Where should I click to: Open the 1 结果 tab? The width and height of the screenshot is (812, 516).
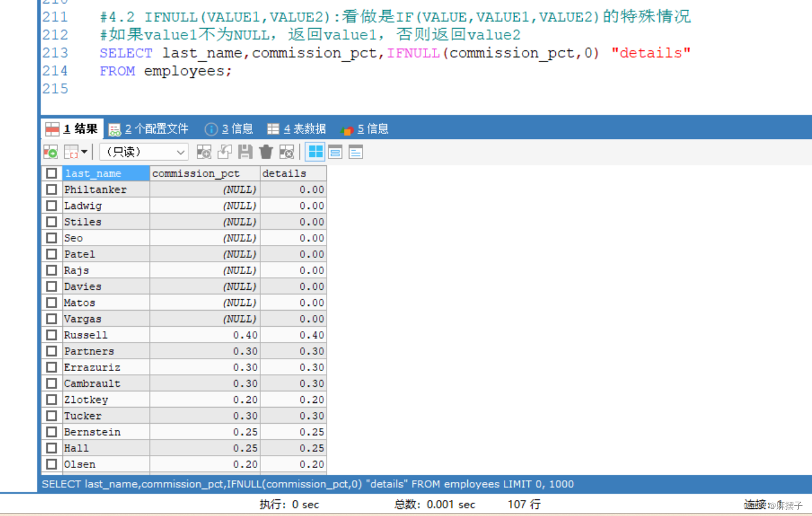pos(72,129)
